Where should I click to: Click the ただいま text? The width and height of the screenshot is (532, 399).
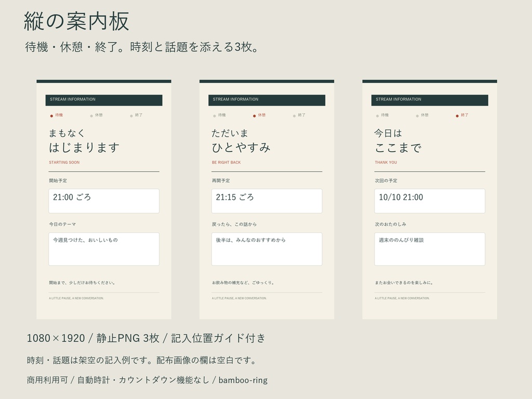pos(230,133)
